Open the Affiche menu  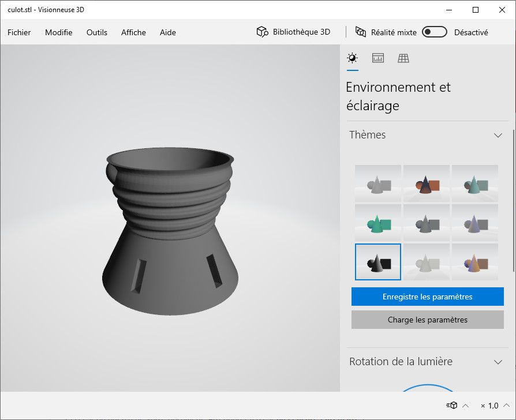coord(133,32)
